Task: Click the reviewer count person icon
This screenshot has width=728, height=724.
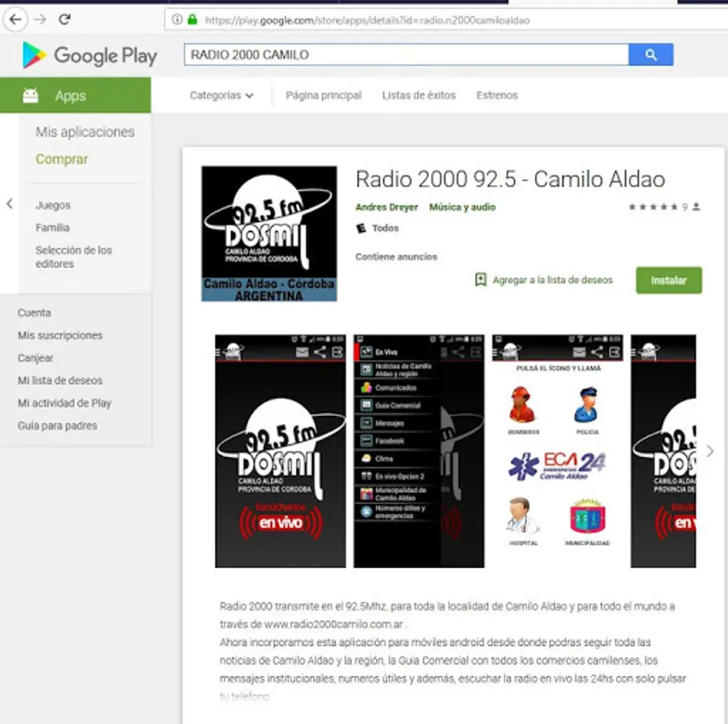Action: pos(696,207)
